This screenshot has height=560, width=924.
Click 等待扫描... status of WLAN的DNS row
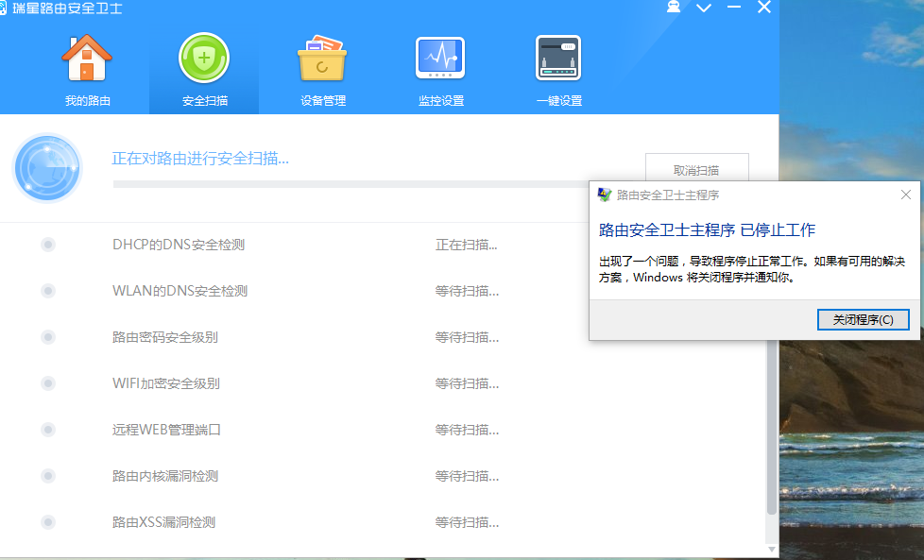coord(467,291)
